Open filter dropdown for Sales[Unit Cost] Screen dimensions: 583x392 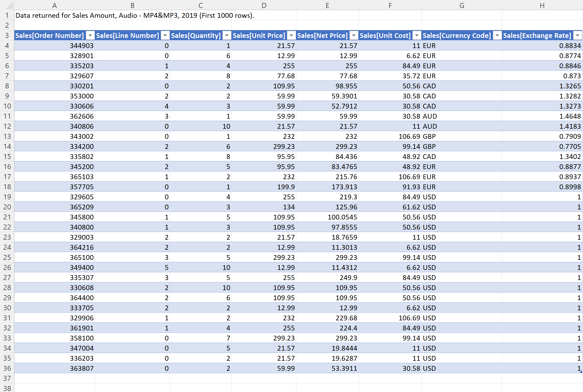pyautogui.click(x=417, y=36)
